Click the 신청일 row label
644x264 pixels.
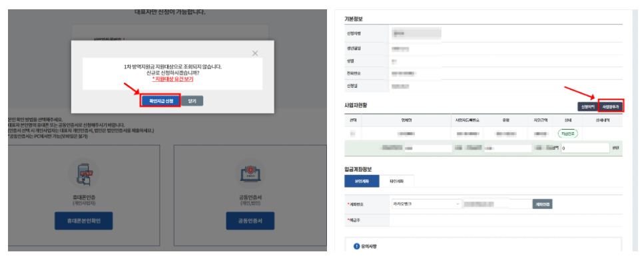click(x=352, y=86)
